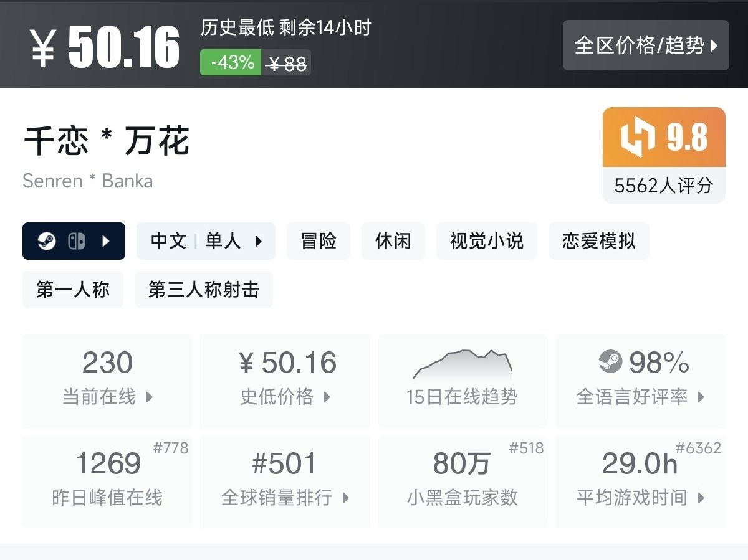748x560 pixels.
Task: Open the 第三人称射击 third-person shooter tag
Action: tap(204, 290)
